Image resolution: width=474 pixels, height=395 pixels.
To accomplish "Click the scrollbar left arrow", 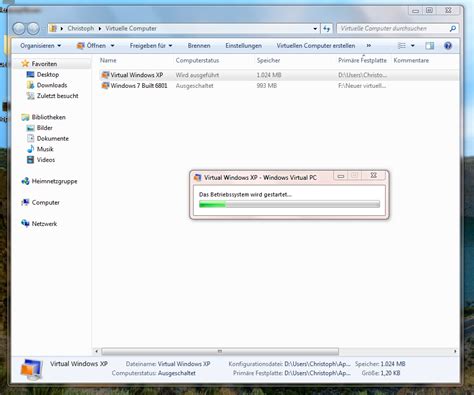I will point(96,351).
